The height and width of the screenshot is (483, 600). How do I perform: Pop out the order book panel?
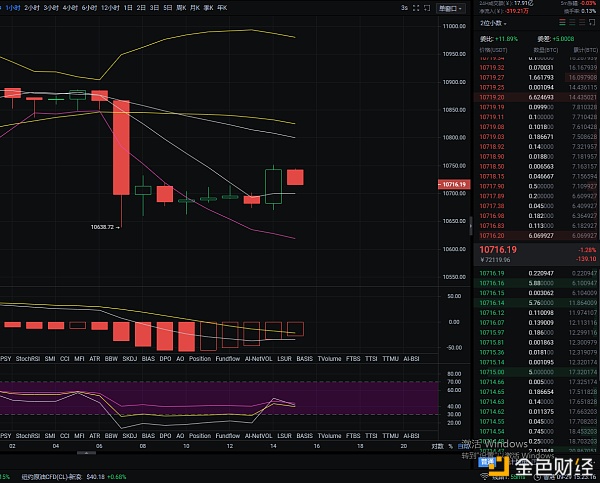[x=592, y=23]
